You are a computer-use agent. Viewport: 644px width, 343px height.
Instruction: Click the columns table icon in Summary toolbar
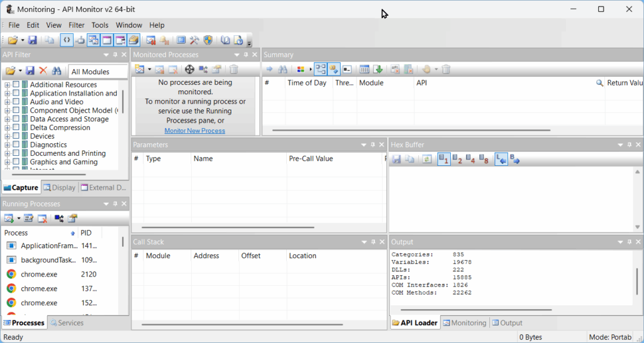[364, 69]
